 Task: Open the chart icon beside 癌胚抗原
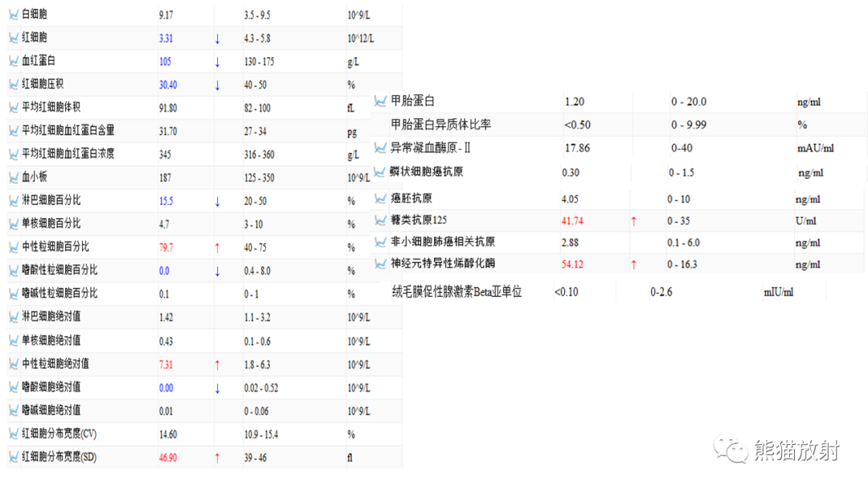(380, 199)
